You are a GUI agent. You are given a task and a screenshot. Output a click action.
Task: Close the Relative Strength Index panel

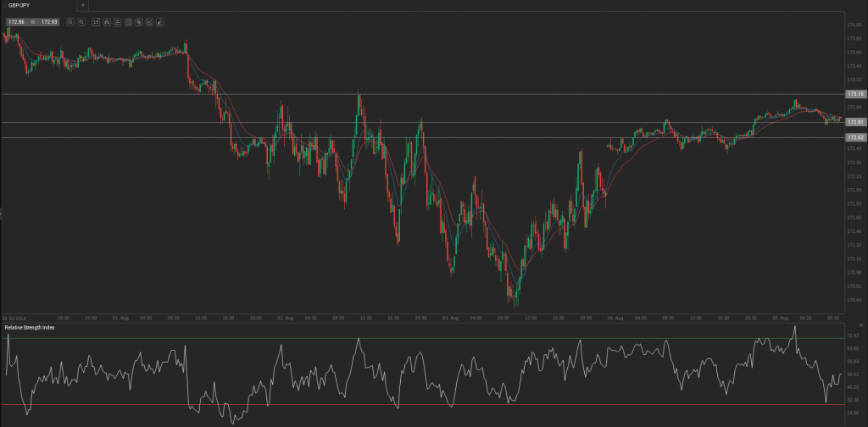(861, 326)
